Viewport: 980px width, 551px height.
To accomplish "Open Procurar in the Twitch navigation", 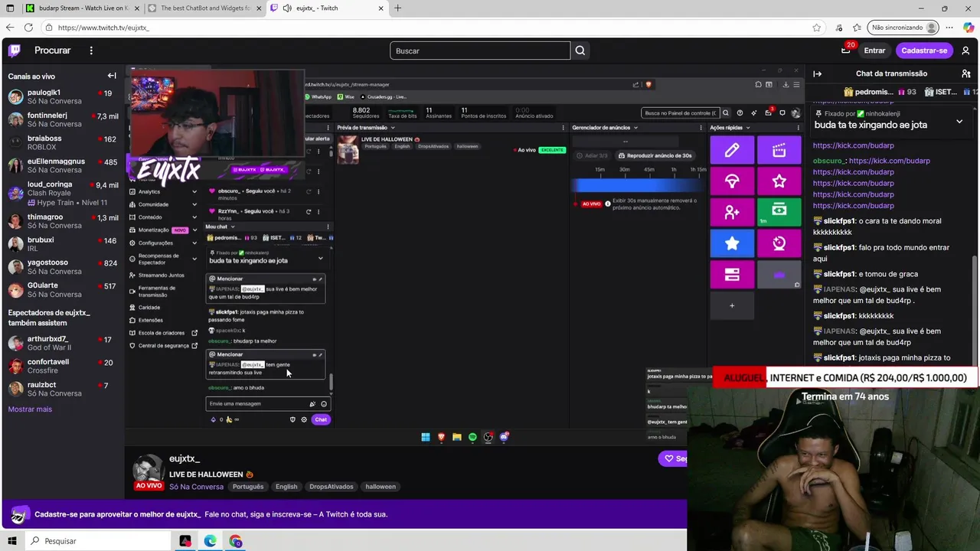I will 52,51.
